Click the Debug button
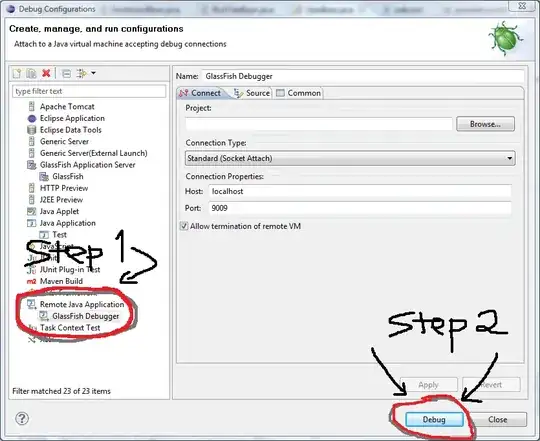 point(434,419)
